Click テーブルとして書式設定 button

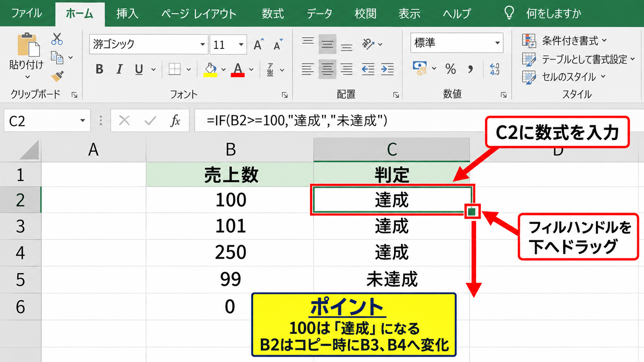pyautogui.click(x=579, y=59)
